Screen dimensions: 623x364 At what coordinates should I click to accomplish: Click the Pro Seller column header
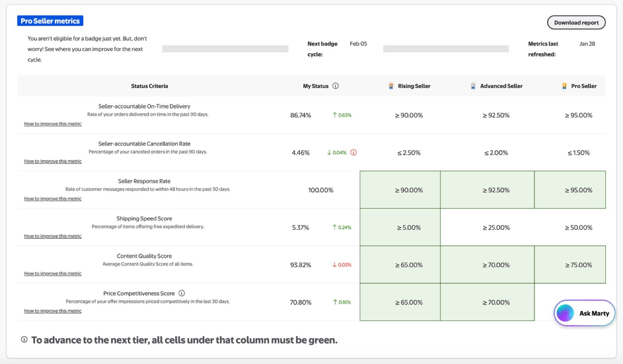click(x=584, y=86)
